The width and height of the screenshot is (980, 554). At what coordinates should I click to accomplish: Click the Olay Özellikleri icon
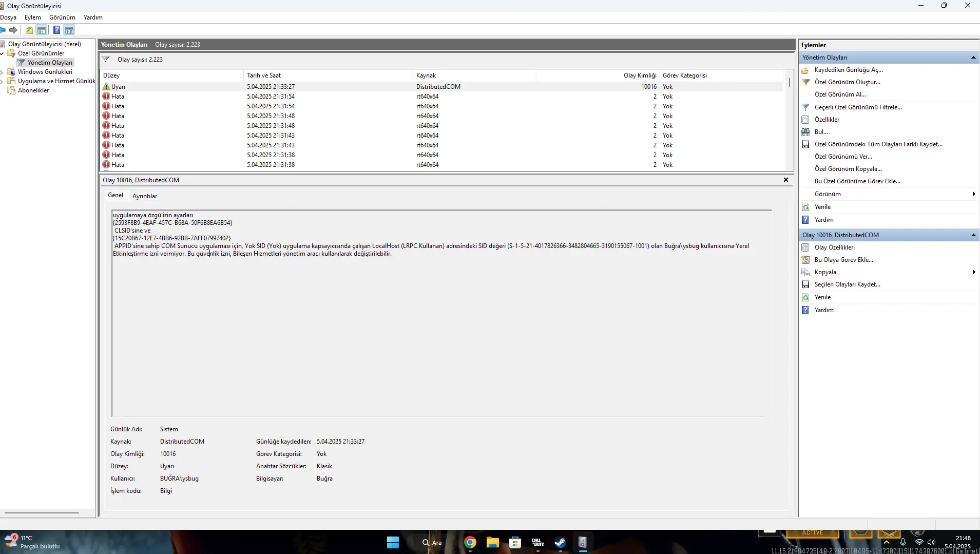[x=805, y=247]
